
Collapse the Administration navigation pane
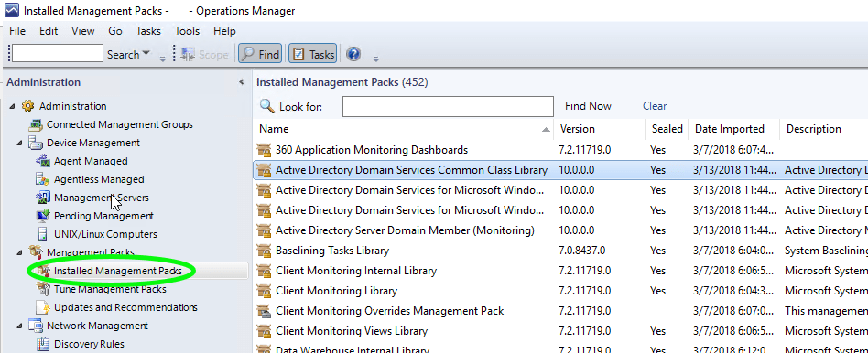pos(242,82)
